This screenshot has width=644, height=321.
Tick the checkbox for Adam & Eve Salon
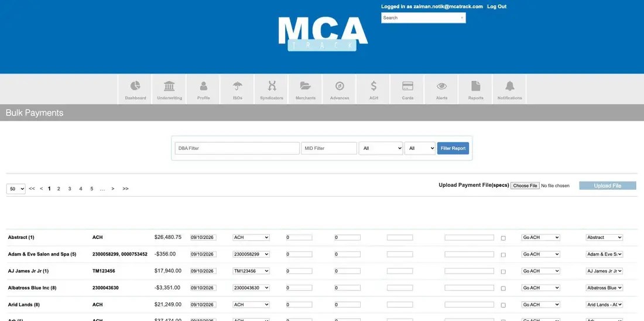coord(503,255)
